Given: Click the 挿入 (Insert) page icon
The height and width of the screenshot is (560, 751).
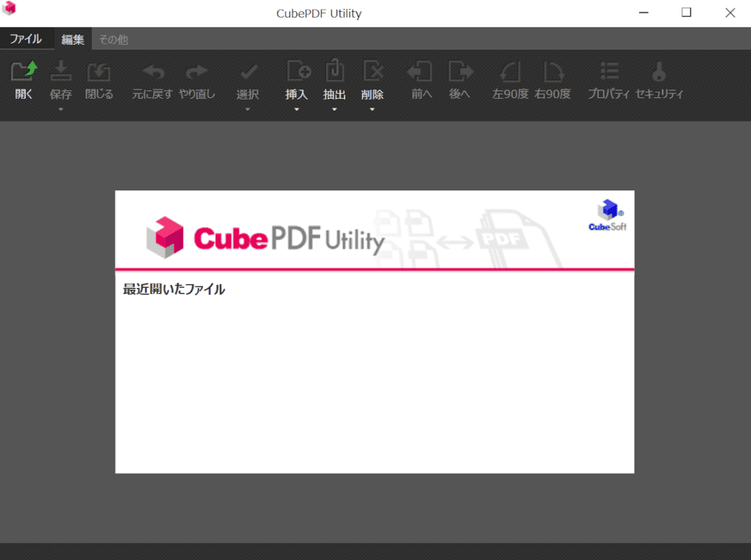Looking at the screenshot, I should pos(298,71).
